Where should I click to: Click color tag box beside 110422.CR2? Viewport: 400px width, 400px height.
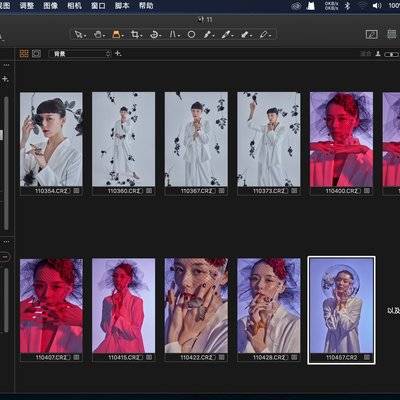tap(222, 357)
